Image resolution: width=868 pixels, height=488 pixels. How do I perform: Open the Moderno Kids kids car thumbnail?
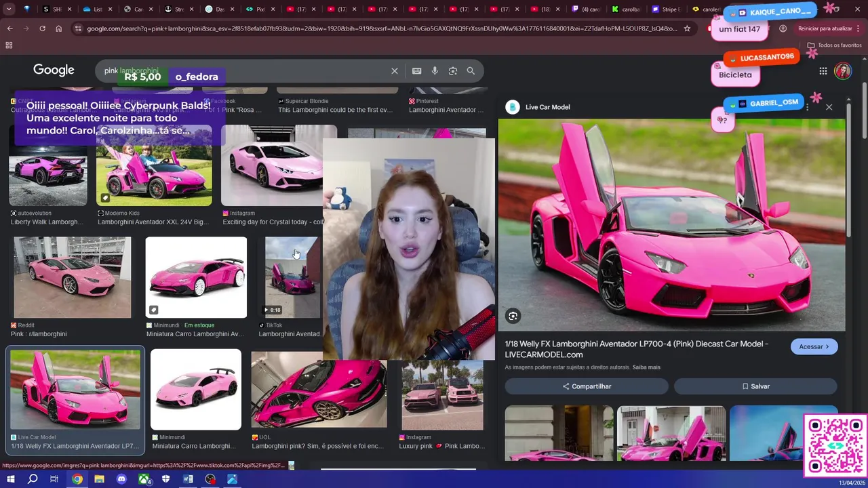point(154,165)
